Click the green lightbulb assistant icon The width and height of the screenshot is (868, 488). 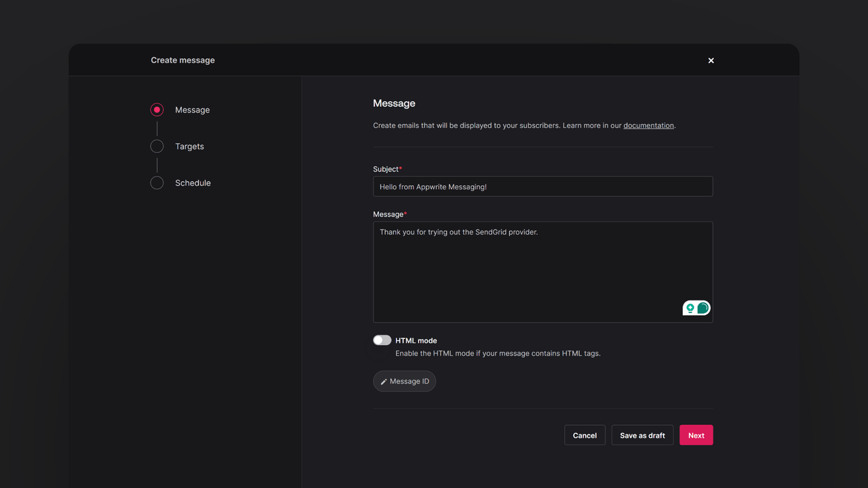tap(690, 308)
